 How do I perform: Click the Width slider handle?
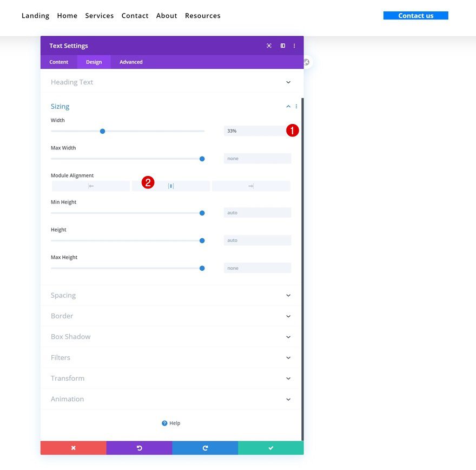coord(101,131)
